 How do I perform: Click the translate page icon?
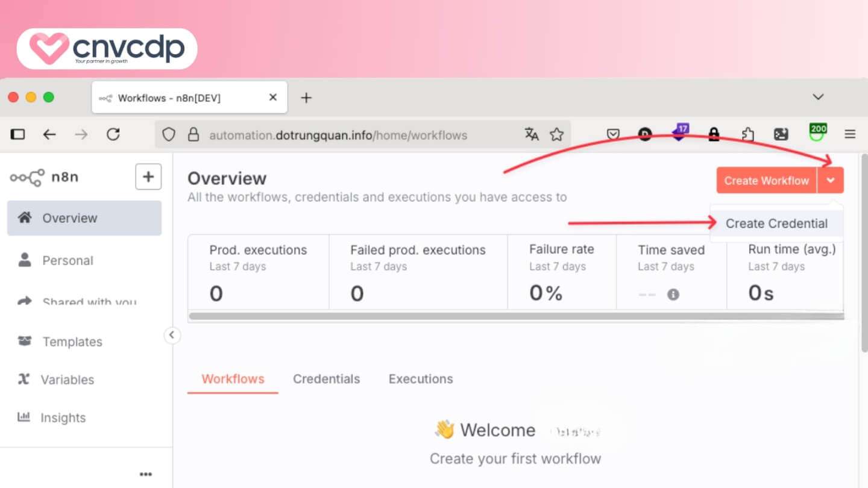click(531, 134)
